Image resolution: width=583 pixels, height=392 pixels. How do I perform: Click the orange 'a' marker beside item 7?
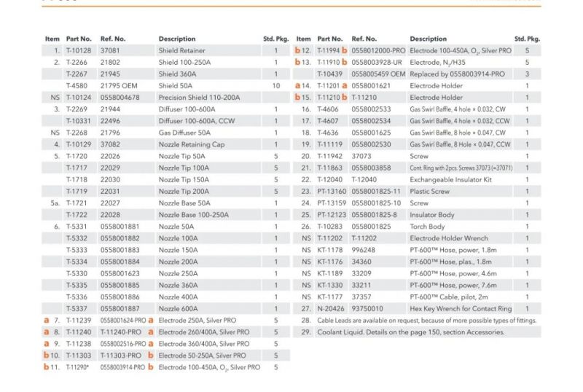[x=47, y=320]
